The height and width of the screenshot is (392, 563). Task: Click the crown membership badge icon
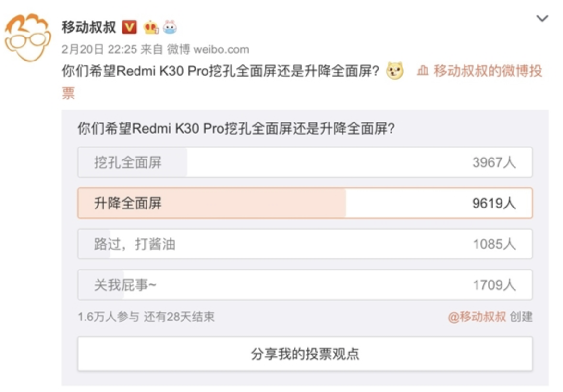pos(151,27)
